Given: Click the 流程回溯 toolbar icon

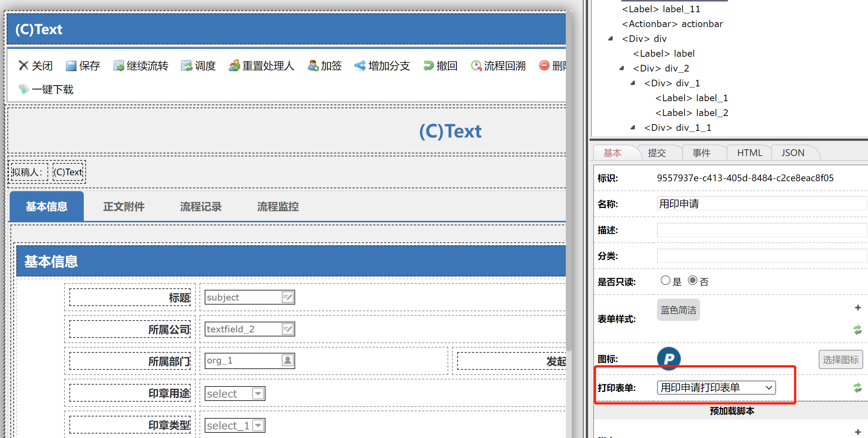Looking at the screenshot, I should pyautogui.click(x=476, y=66).
